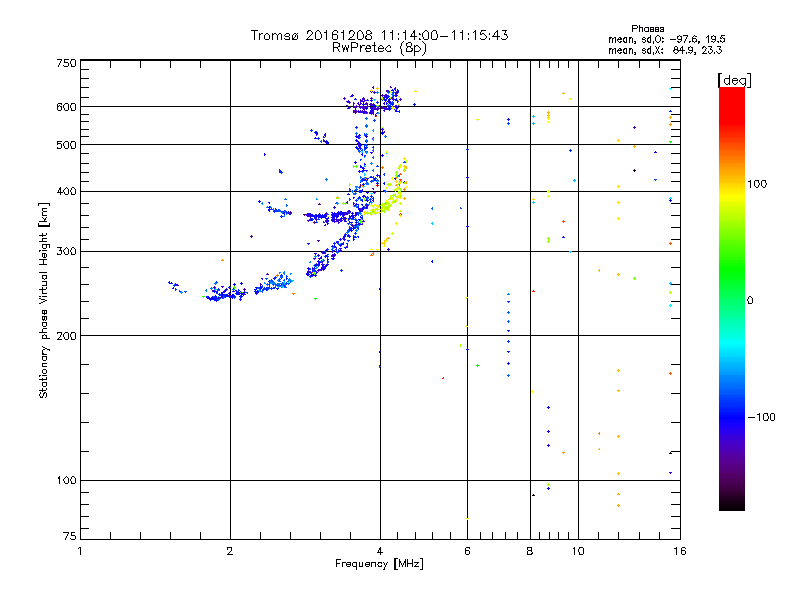Screen dimensions: 800x600
Task: Click the y-axis label "750"
Action: tap(66, 63)
